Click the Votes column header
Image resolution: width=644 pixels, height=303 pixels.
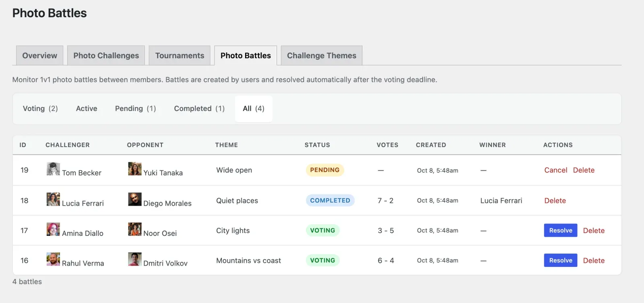pos(388,145)
